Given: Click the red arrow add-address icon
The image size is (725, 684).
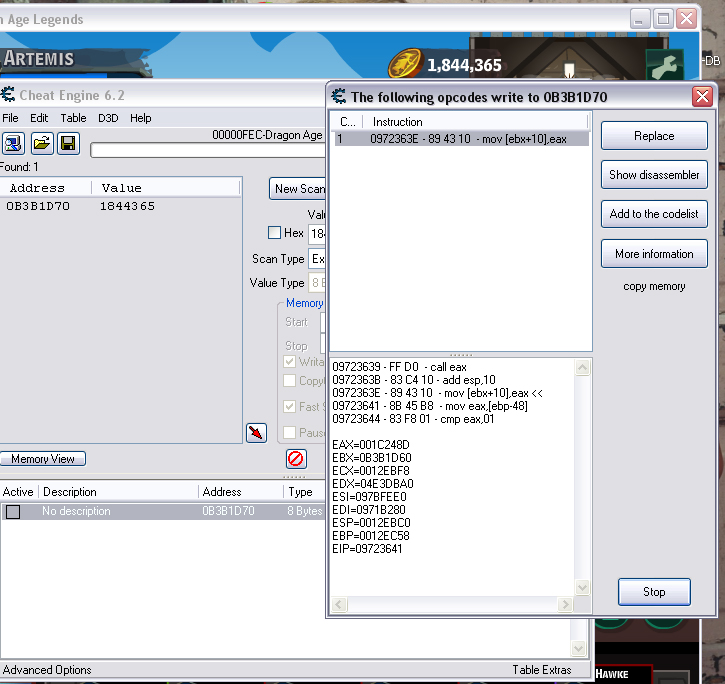Looking at the screenshot, I should pos(257,433).
